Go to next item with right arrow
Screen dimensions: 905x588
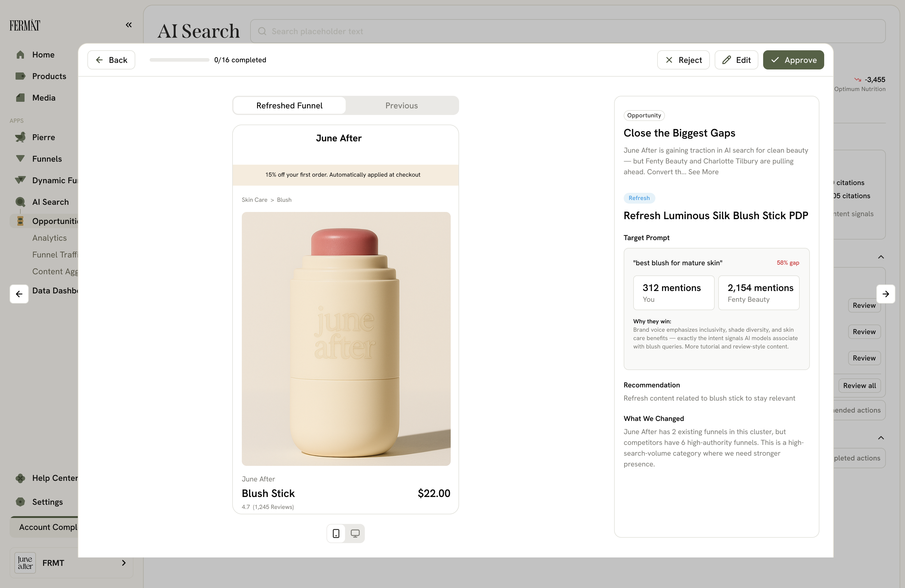(x=886, y=294)
